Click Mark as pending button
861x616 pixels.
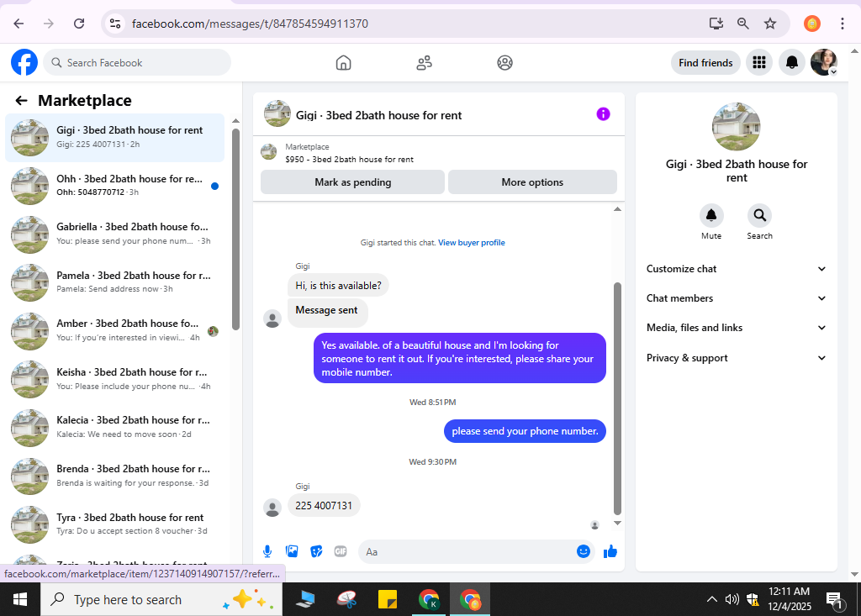pos(352,182)
